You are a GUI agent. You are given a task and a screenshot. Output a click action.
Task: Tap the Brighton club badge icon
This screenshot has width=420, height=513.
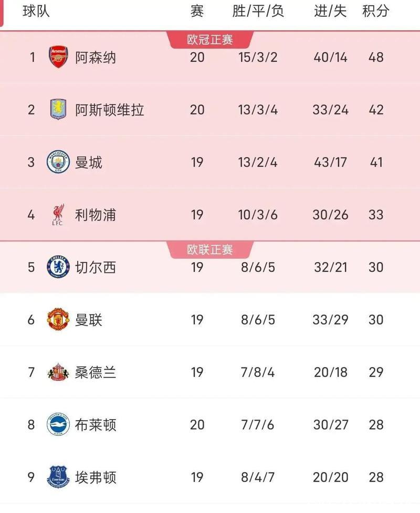(x=58, y=424)
